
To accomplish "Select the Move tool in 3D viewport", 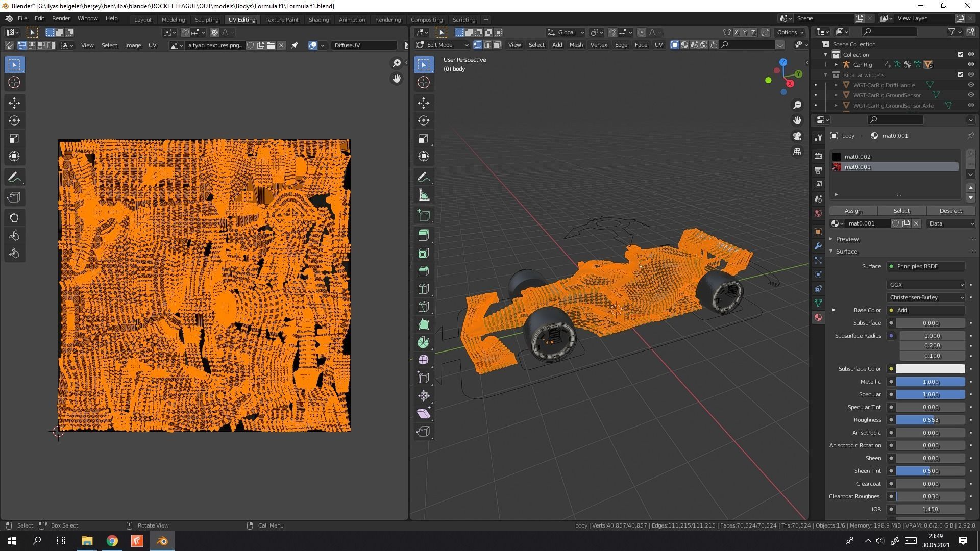I will 423,103.
